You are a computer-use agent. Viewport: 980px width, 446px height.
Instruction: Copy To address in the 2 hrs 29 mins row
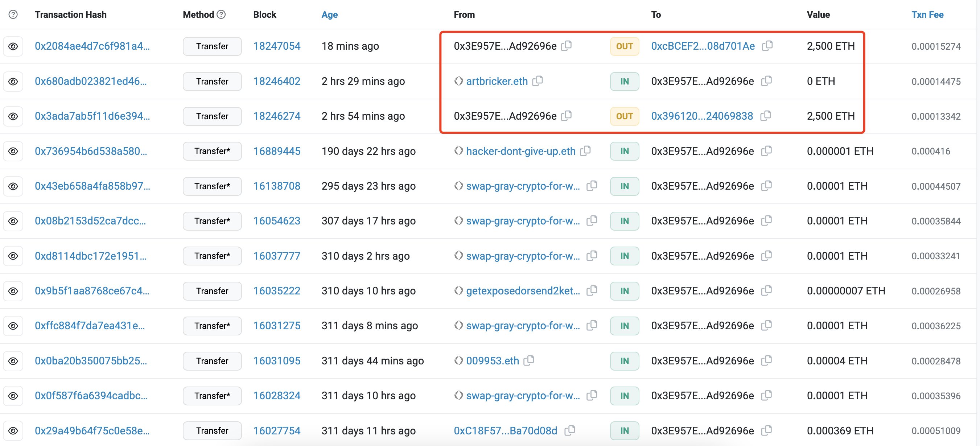pyautogui.click(x=767, y=80)
